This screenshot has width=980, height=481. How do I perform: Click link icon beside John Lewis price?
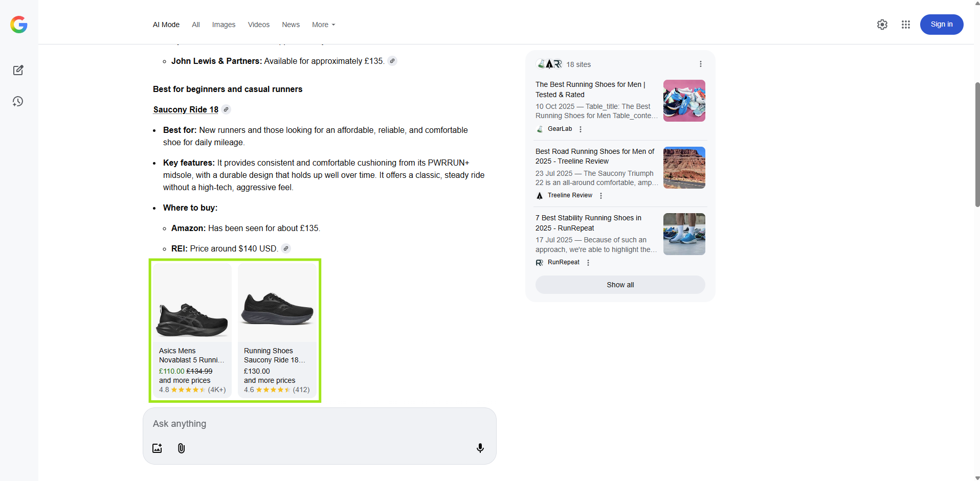(x=392, y=61)
